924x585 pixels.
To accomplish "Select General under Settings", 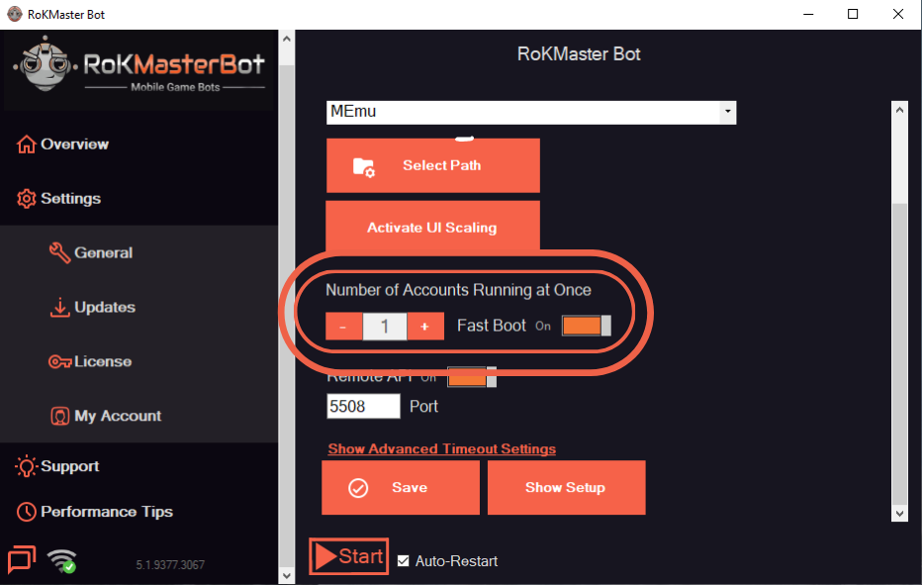I will [x=103, y=253].
